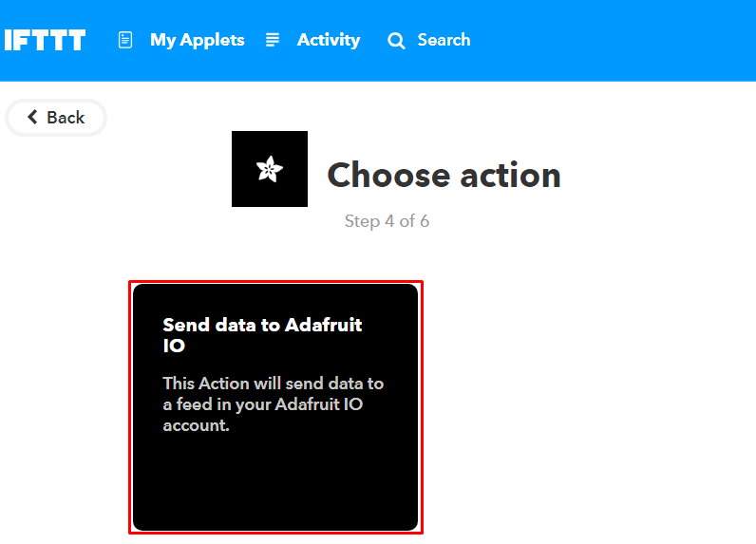This screenshot has width=756, height=544.
Task: Click the Activity list icon
Action: pyautogui.click(x=273, y=40)
